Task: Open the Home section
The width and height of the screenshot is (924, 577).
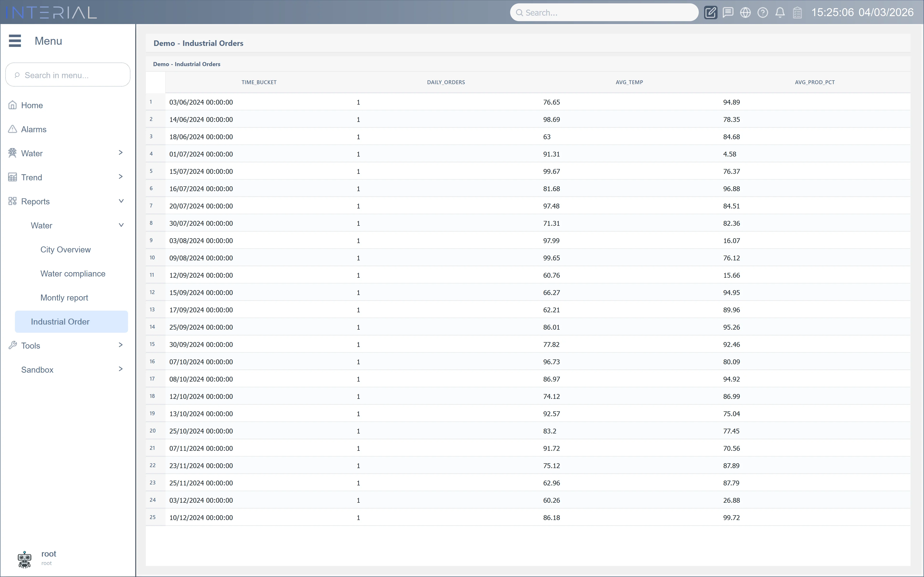Action: (32, 105)
